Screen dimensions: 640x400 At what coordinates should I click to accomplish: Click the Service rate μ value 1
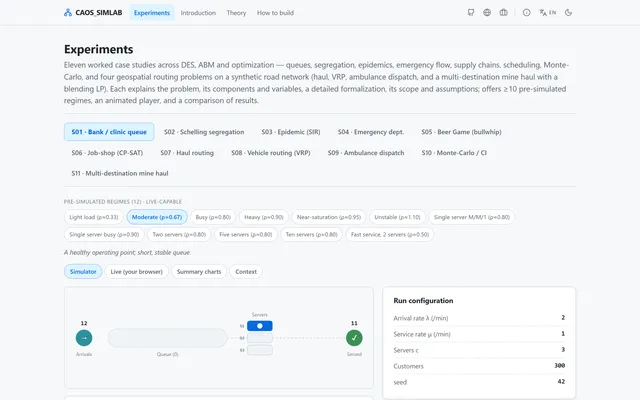(563, 333)
